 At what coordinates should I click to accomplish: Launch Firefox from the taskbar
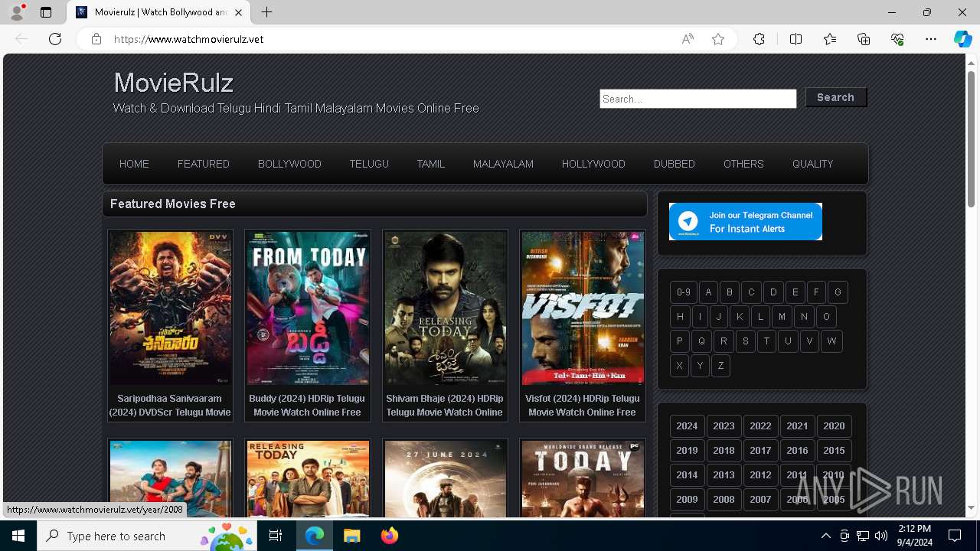pos(389,536)
